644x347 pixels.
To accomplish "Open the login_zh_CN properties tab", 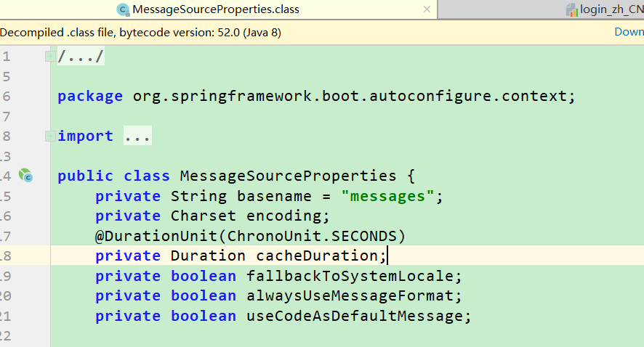I will pyautogui.click(x=605, y=9).
